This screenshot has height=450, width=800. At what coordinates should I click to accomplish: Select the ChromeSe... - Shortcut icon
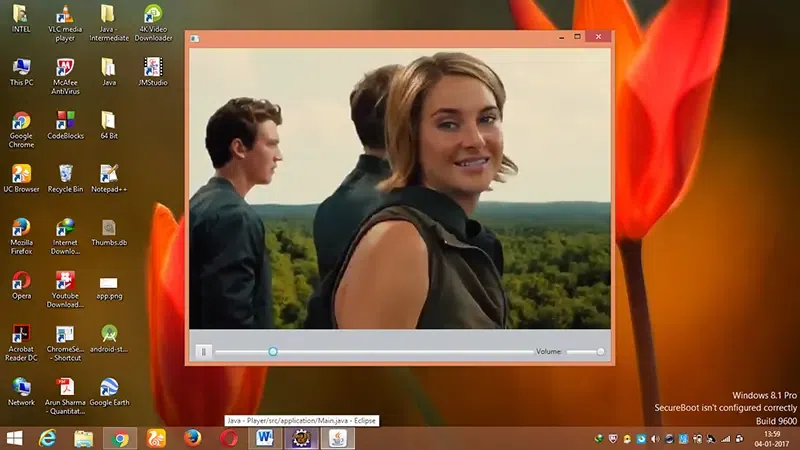tap(65, 343)
